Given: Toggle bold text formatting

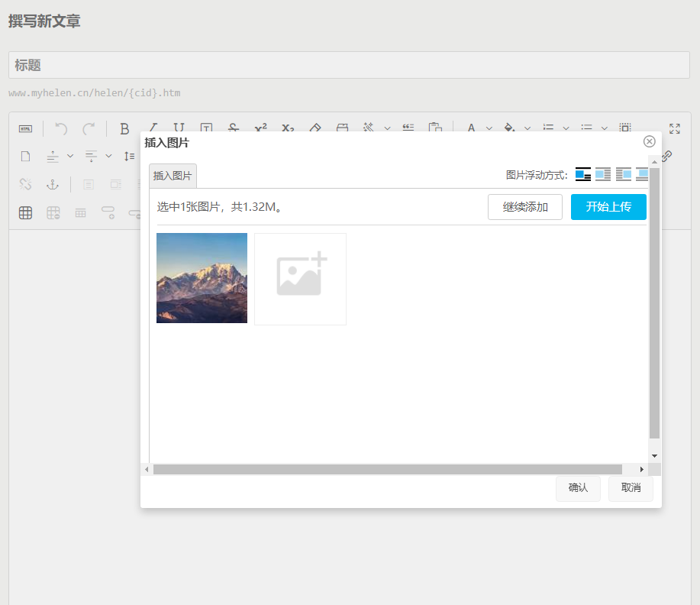Looking at the screenshot, I should click(x=124, y=128).
